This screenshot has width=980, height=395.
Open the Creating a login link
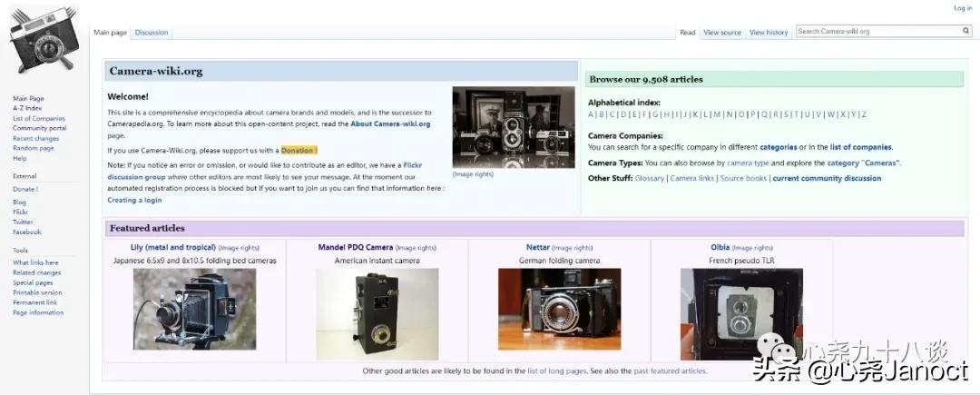click(134, 200)
